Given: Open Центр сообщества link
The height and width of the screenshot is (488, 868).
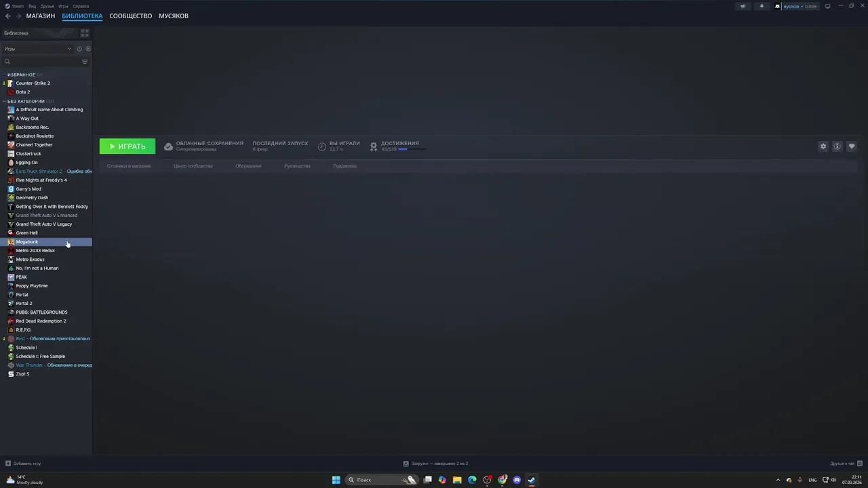Looking at the screenshot, I should [193, 166].
